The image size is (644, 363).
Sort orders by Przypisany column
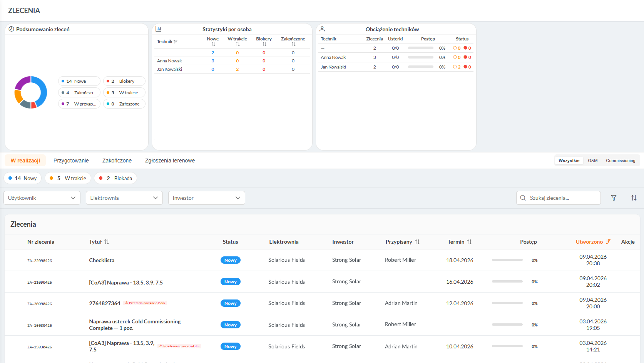click(x=417, y=242)
